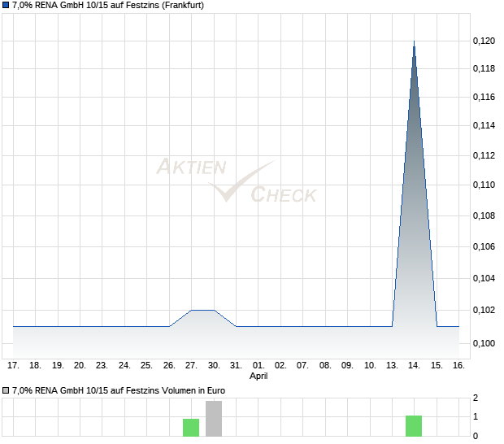Click the green volume bar at the 27th

[x=191, y=428]
